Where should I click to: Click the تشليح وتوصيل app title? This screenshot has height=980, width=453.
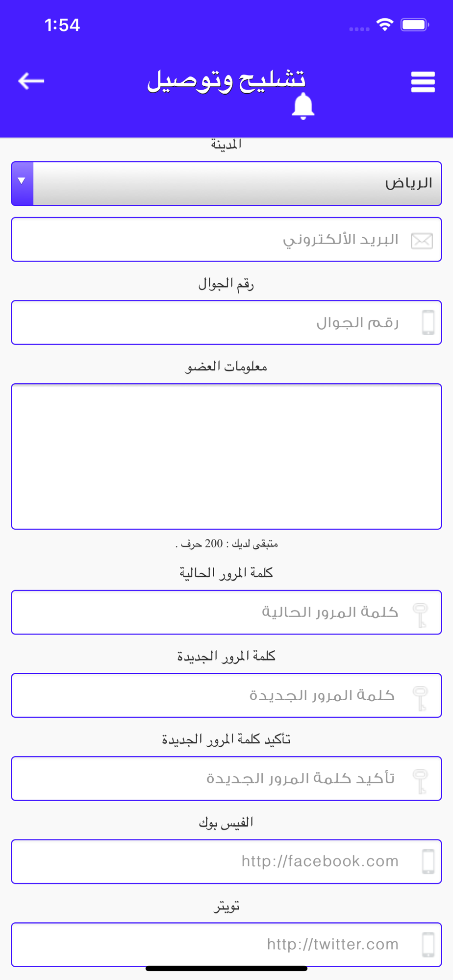click(226, 80)
